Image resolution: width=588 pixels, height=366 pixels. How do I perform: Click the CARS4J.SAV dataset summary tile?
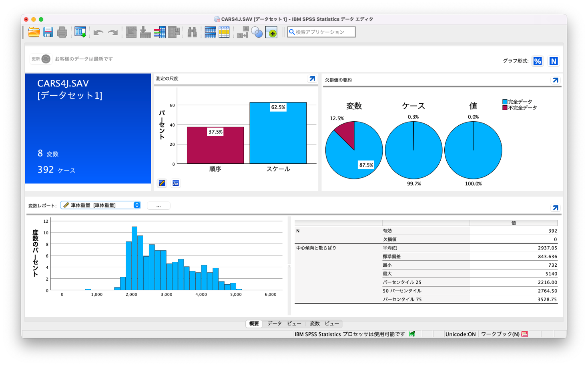tap(88, 129)
